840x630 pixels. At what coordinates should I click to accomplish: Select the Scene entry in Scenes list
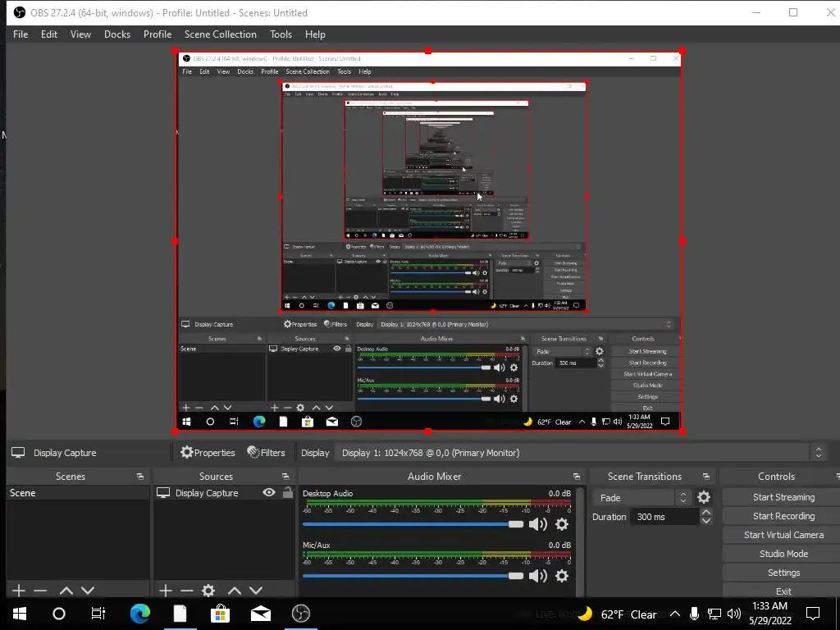78,493
